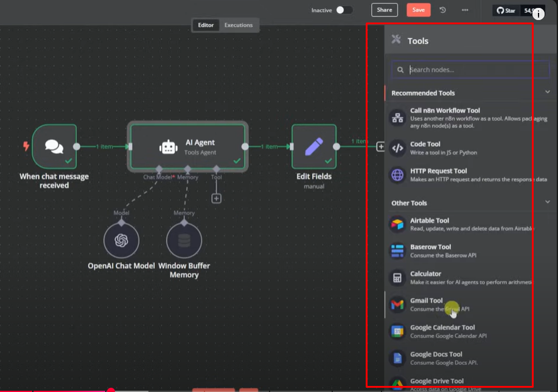The width and height of the screenshot is (558, 392).
Task: Select the OpenAI Chat Model node
Action: [121, 241]
